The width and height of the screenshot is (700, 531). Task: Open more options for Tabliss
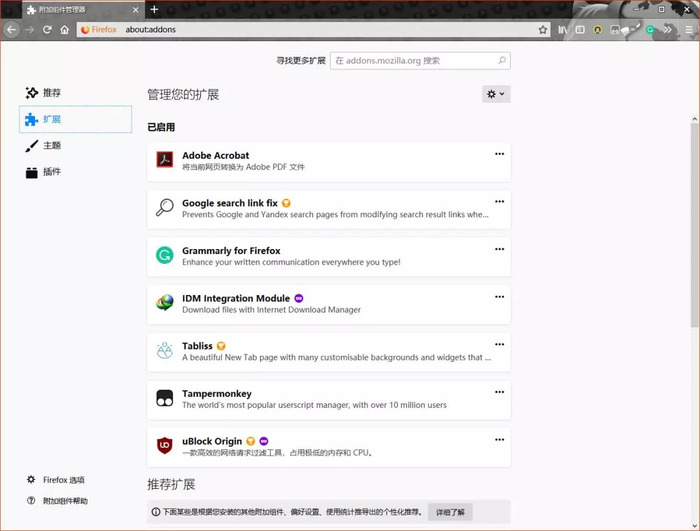pyautogui.click(x=500, y=344)
